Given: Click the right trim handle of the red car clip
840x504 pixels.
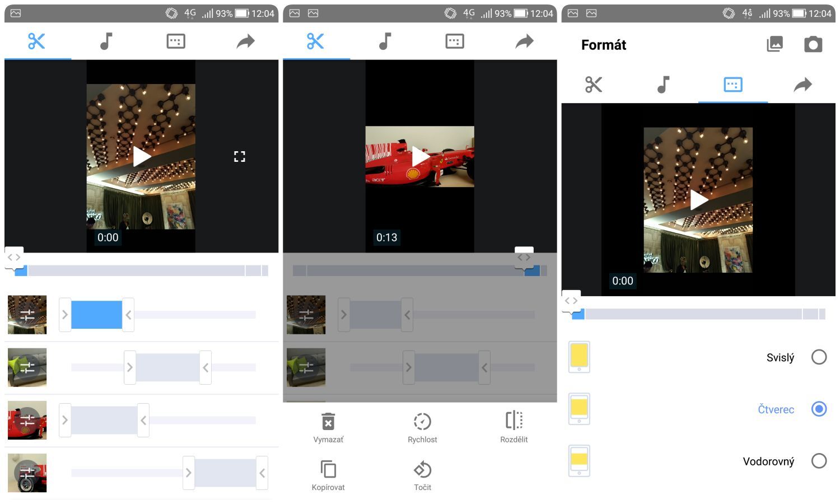Looking at the screenshot, I should (143, 420).
